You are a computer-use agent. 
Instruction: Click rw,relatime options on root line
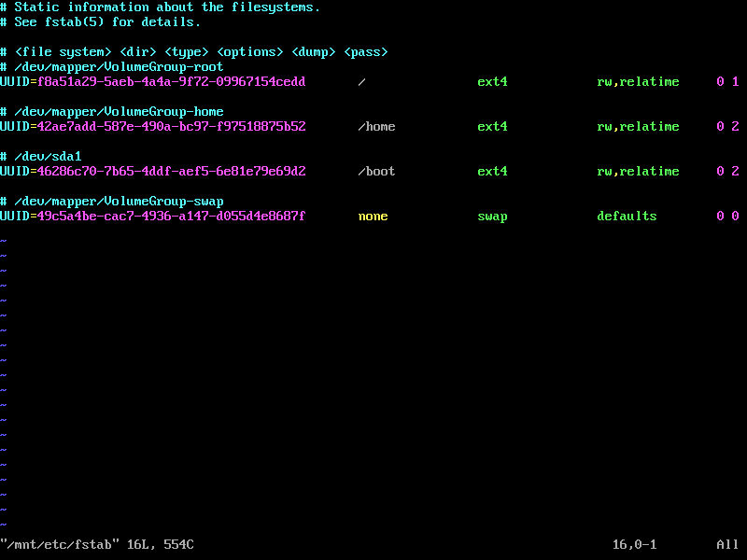click(x=638, y=81)
